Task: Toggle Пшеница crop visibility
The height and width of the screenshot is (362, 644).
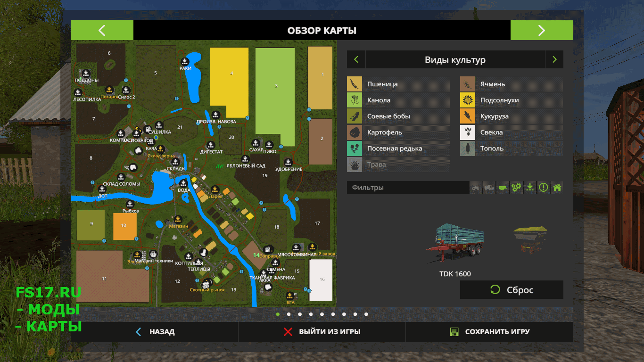Action: [x=398, y=84]
